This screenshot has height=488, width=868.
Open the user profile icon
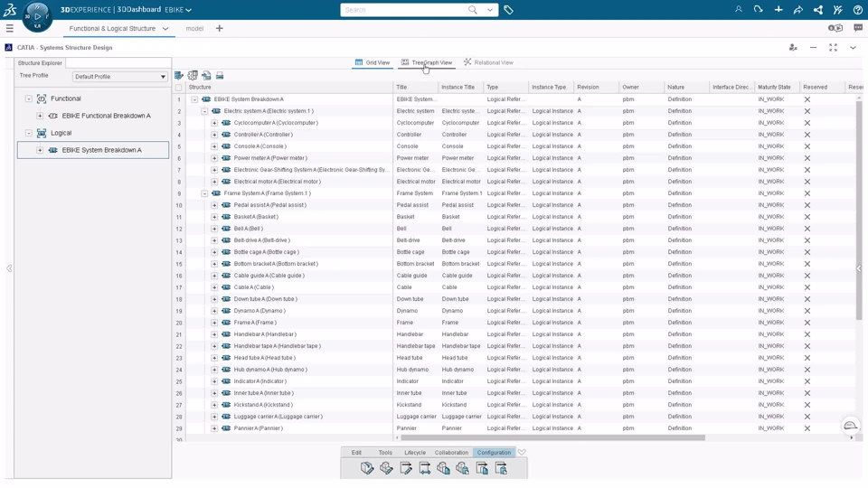pyautogui.click(x=739, y=9)
